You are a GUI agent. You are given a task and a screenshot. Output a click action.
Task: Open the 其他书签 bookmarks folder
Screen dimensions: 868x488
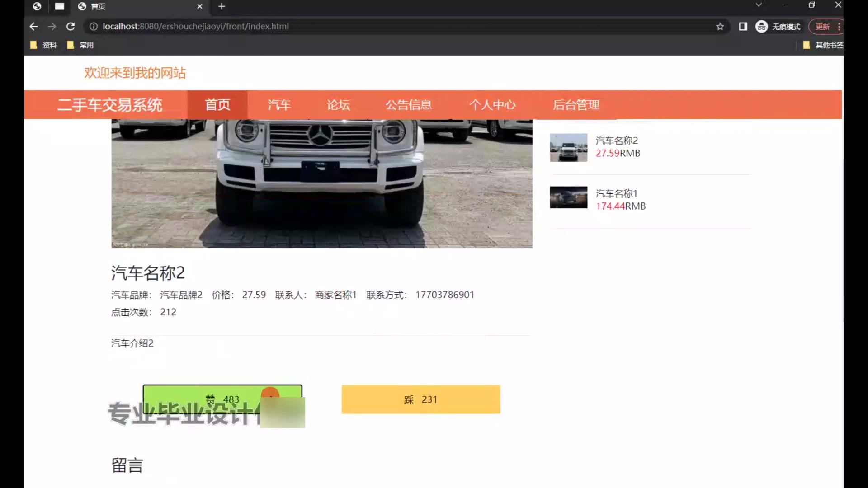(x=823, y=45)
